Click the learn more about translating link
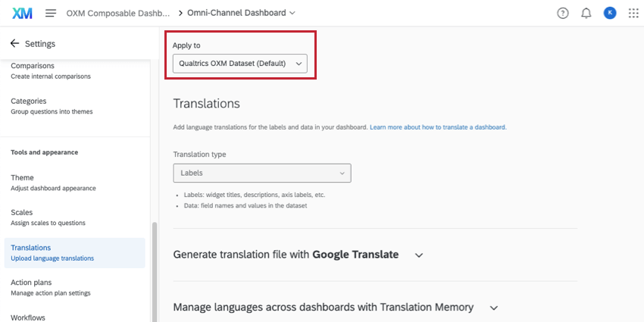The height and width of the screenshot is (322, 644). click(438, 127)
